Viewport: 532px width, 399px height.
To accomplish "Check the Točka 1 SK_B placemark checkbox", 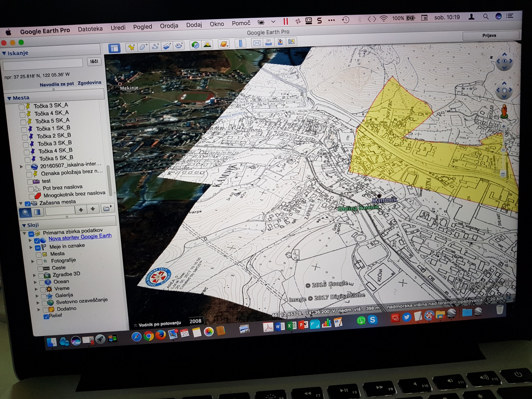I will [24, 129].
